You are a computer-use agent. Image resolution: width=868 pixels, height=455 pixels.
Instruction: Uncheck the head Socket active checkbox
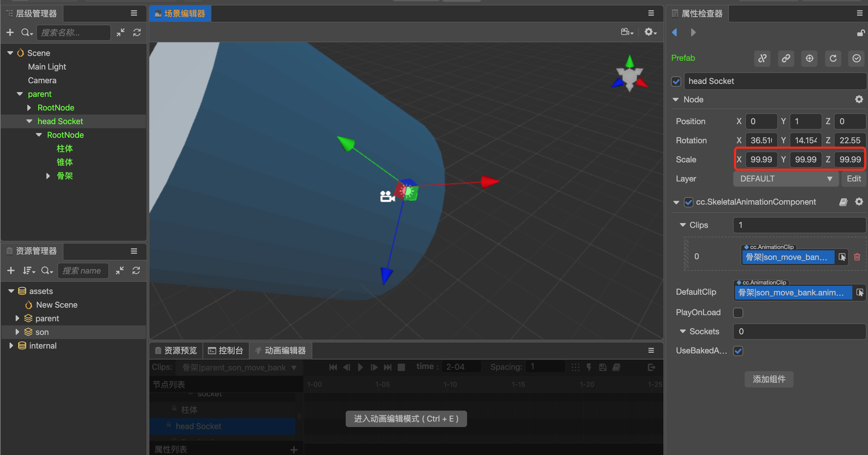676,81
